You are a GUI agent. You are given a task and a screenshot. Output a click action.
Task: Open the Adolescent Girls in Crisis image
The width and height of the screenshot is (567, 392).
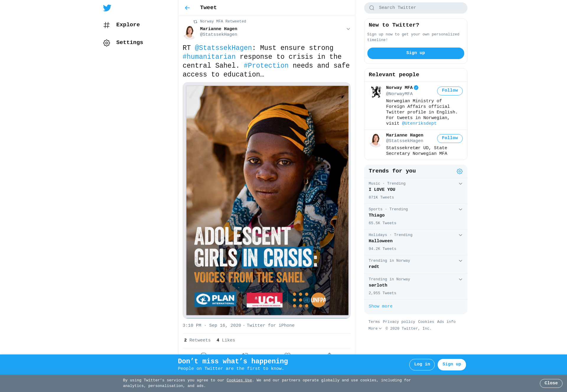coord(267,201)
